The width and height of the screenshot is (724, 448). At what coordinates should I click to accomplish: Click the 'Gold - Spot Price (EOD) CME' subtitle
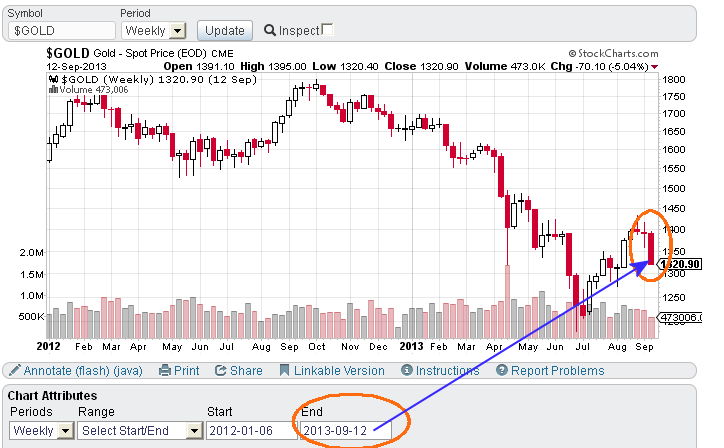pos(163,54)
